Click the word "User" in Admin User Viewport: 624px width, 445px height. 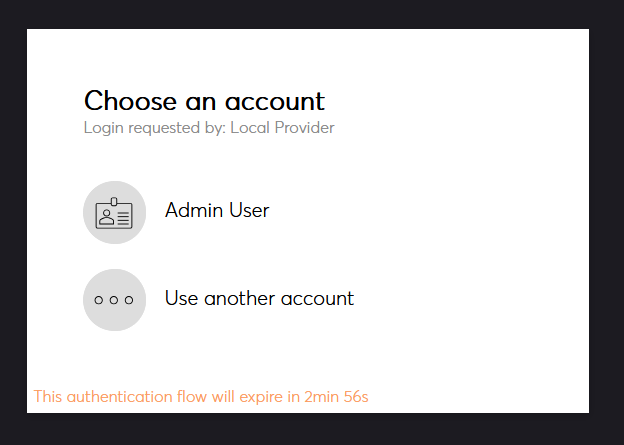click(x=246, y=211)
